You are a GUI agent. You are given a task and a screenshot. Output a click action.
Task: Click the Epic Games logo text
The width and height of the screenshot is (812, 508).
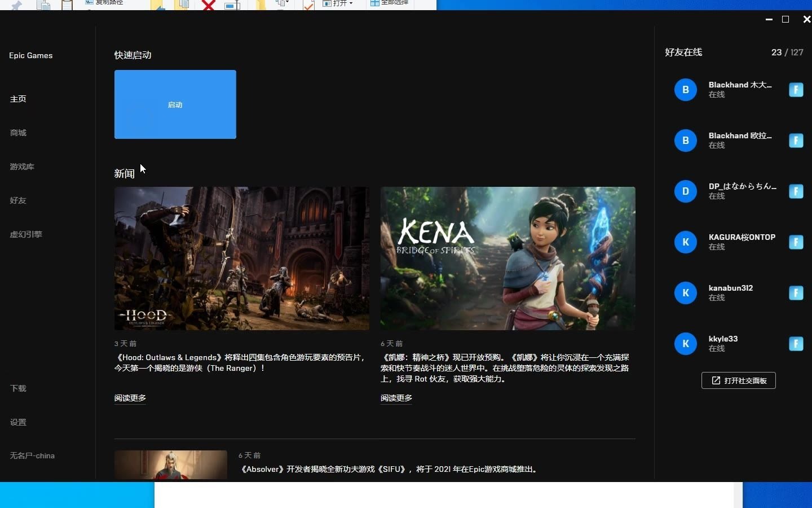pos(31,55)
